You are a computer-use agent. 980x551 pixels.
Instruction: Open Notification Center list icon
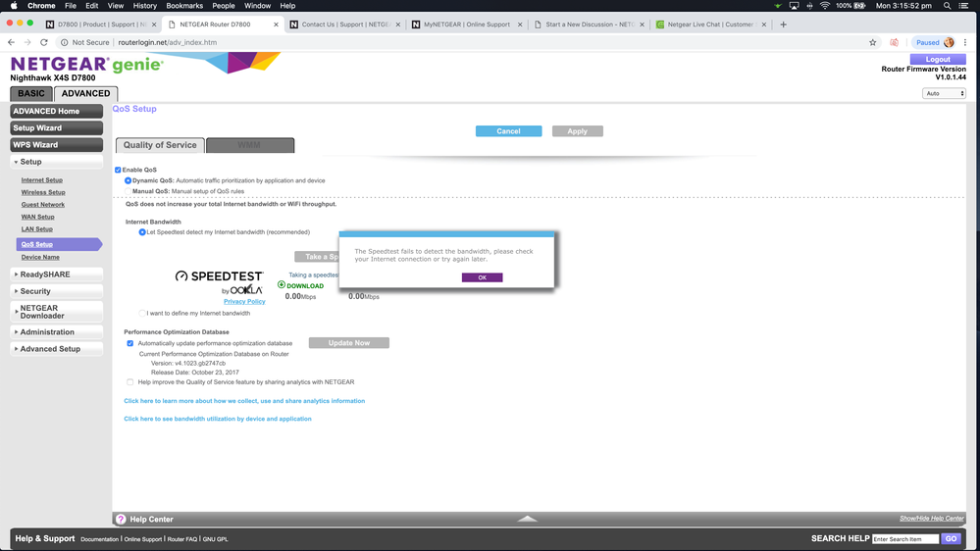[x=963, y=6]
